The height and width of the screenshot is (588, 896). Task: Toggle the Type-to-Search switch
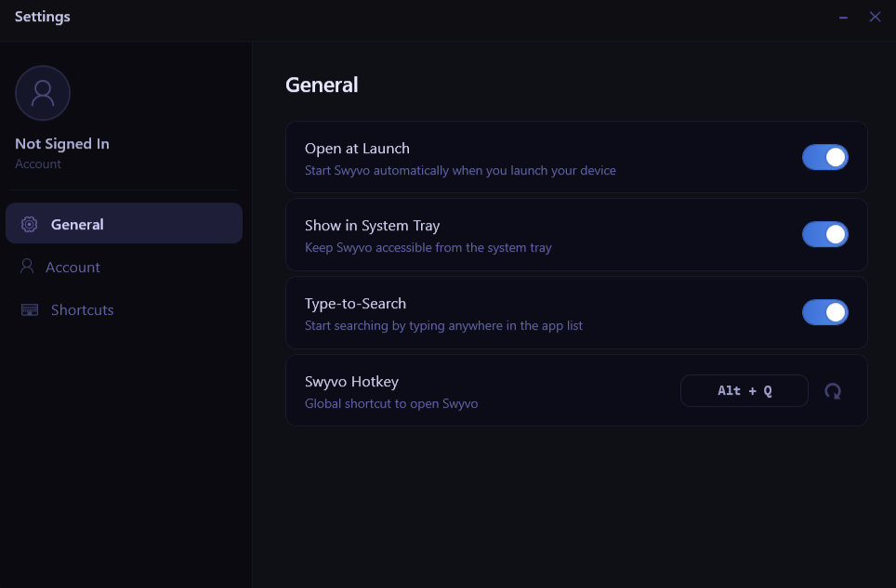pos(825,312)
